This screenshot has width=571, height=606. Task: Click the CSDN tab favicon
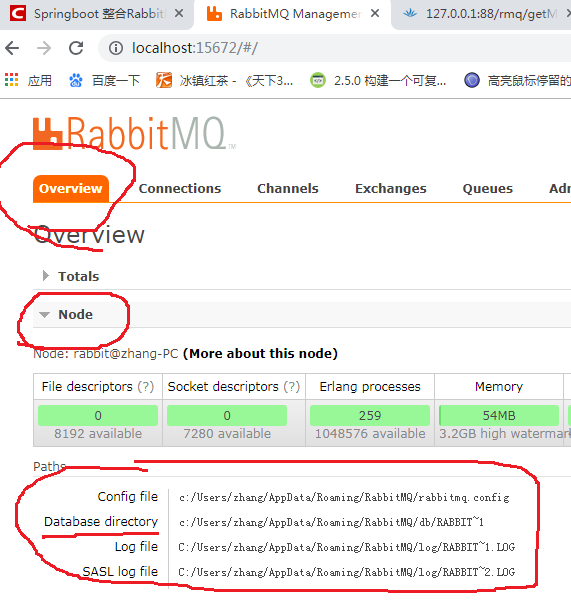point(17,13)
